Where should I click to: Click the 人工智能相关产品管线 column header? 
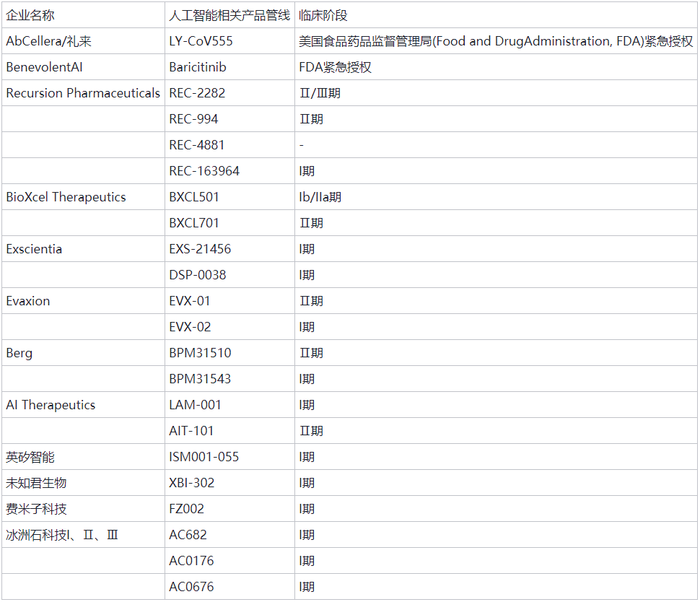pyautogui.click(x=229, y=15)
